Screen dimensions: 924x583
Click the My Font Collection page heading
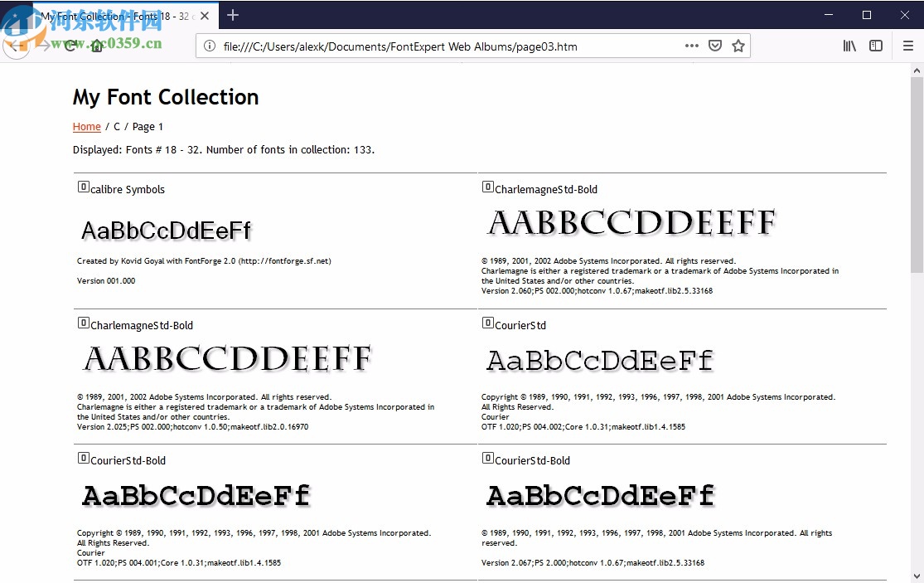166,97
